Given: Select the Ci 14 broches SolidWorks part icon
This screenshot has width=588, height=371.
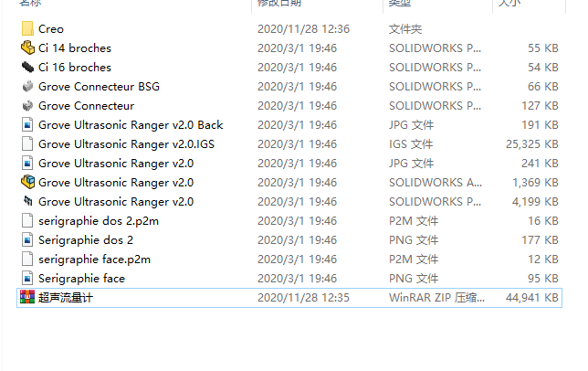Looking at the screenshot, I should pos(27,48).
